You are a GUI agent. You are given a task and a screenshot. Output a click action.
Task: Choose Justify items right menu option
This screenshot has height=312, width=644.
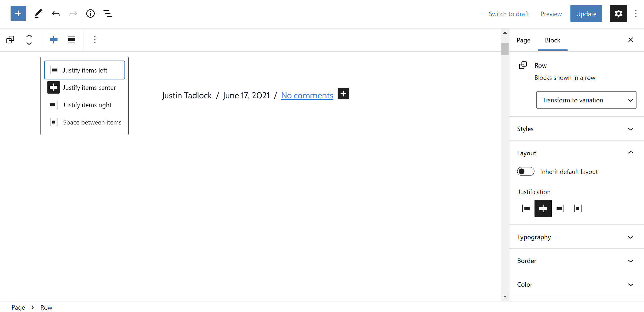pyautogui.click(x=87, y=105)
